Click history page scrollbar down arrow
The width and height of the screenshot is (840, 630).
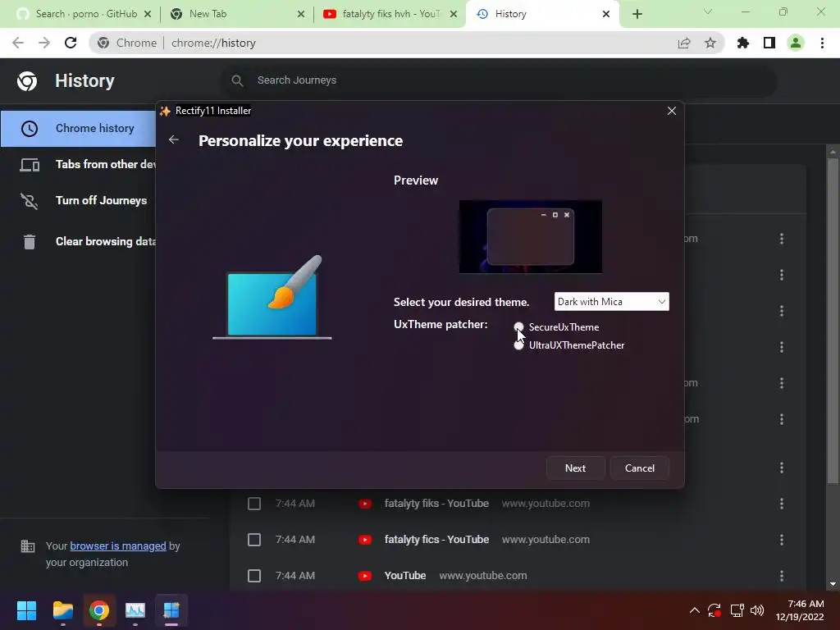click(833, 584)
